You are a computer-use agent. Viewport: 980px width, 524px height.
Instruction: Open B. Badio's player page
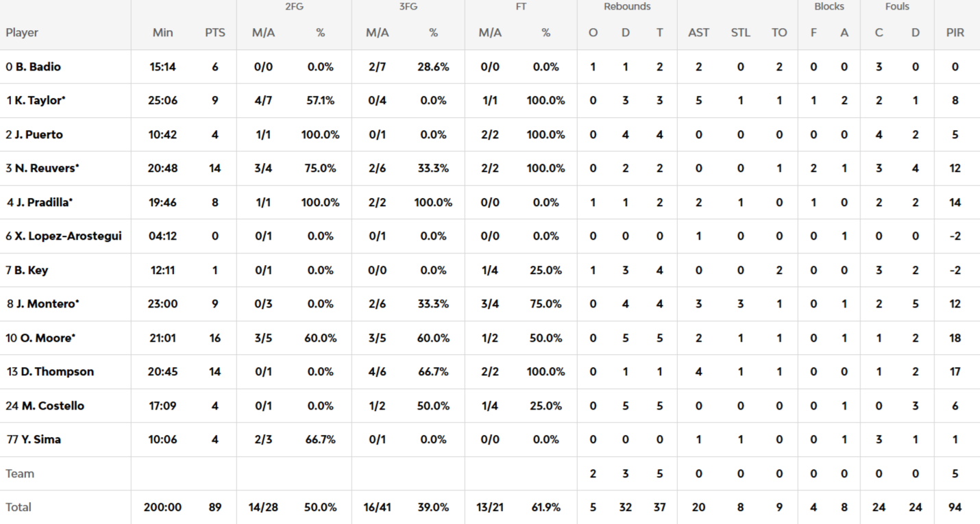click(38, 67)
